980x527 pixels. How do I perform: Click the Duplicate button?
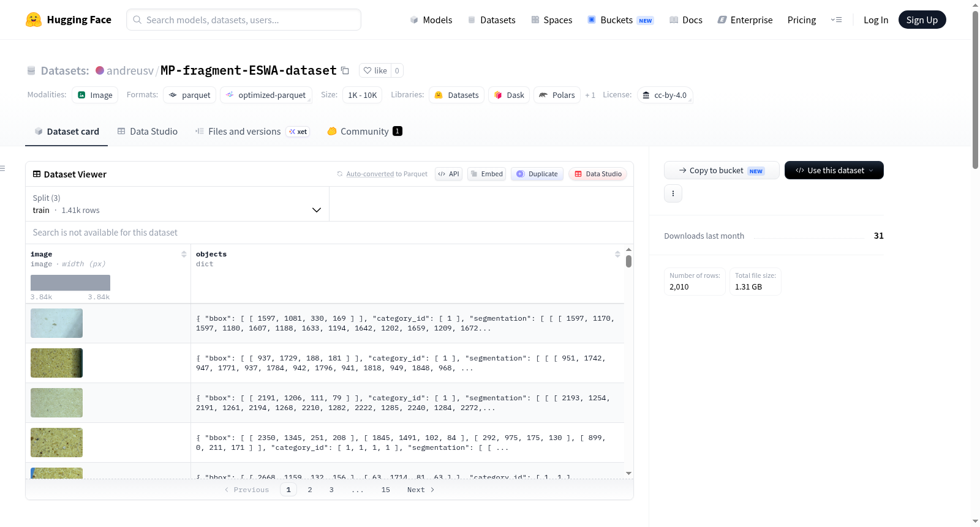[537, 174]
